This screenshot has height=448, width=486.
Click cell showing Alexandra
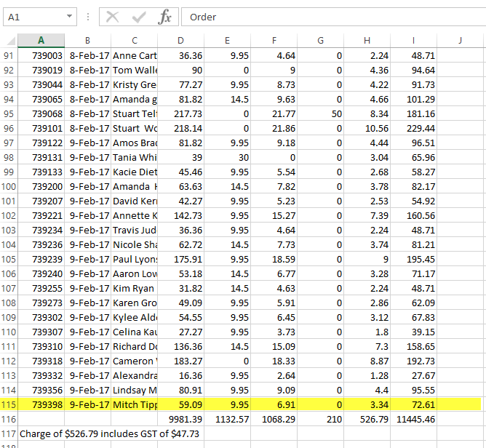(134, 376)
